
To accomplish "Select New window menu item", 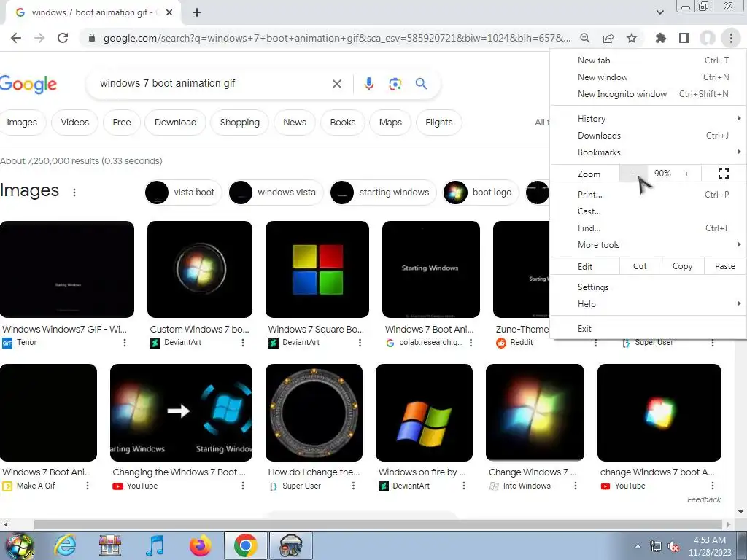I will coord(649,77).
